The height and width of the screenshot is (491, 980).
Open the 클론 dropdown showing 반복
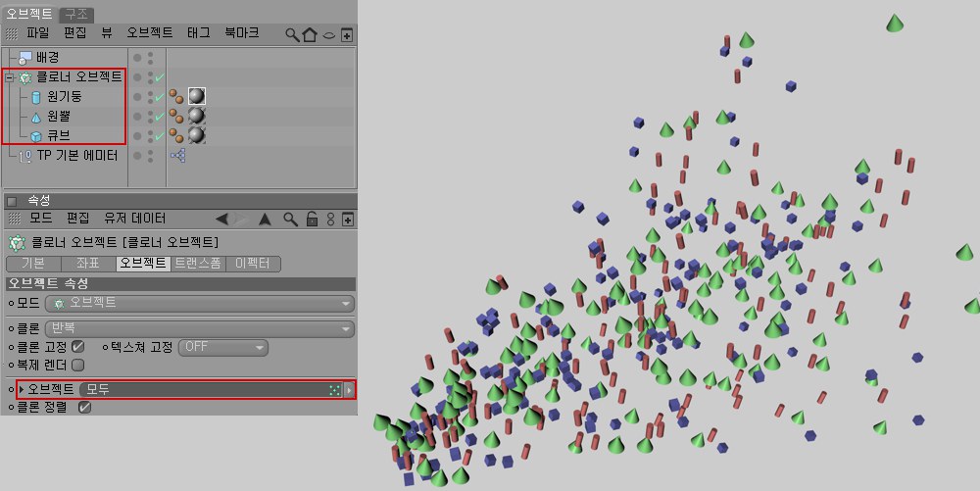tap(199, 328)
